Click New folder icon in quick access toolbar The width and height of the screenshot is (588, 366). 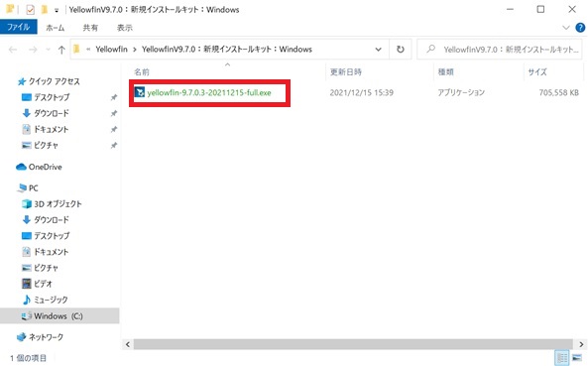point(45,9)
